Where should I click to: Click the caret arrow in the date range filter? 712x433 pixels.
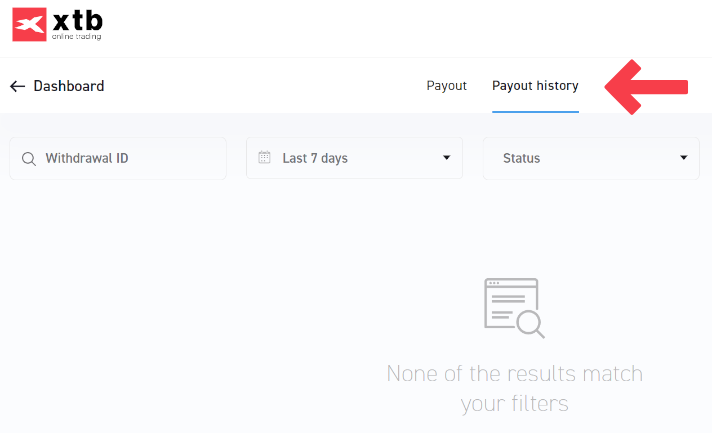[x=447, y=158]
